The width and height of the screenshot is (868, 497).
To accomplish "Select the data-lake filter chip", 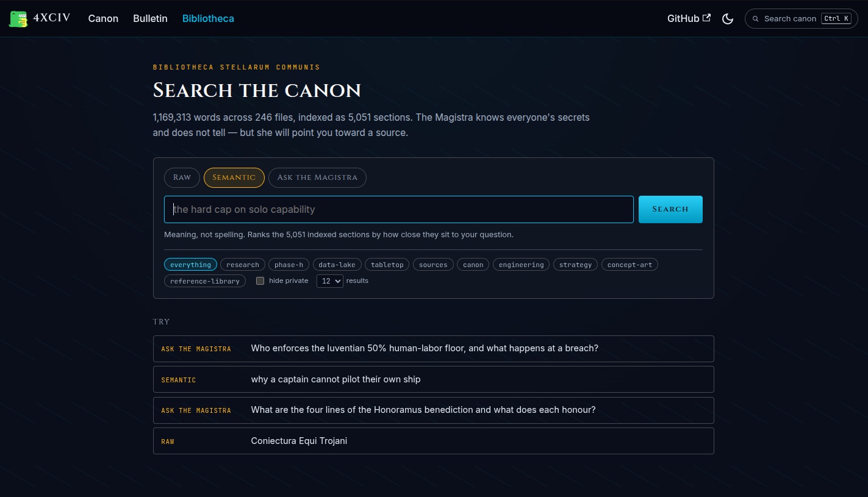I will click(x=337, y=265).
